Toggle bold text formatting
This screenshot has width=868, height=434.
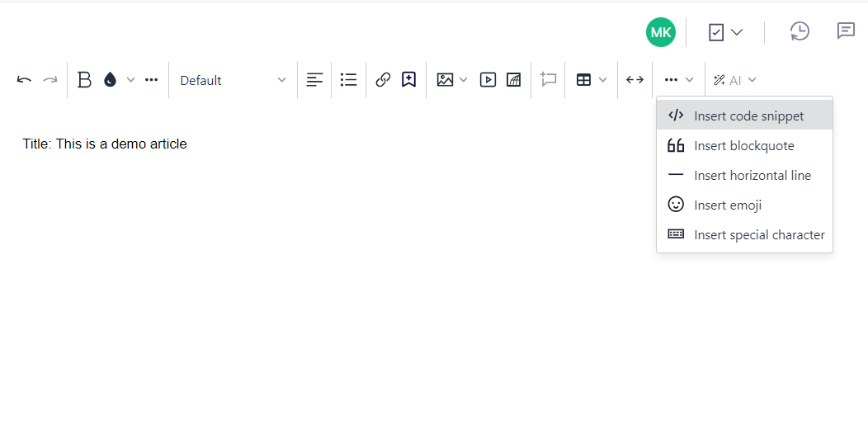pos(84,80)
